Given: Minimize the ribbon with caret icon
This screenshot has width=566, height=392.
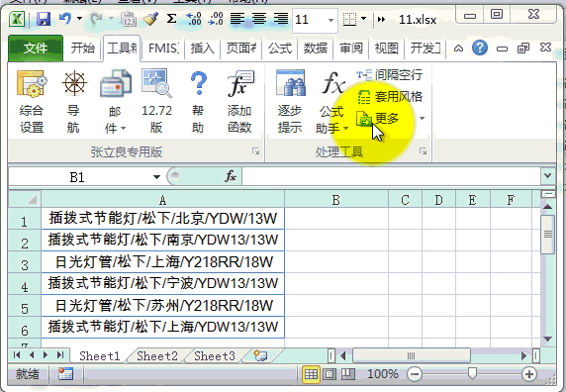Looking at the screenshot, I should (458, 48).
